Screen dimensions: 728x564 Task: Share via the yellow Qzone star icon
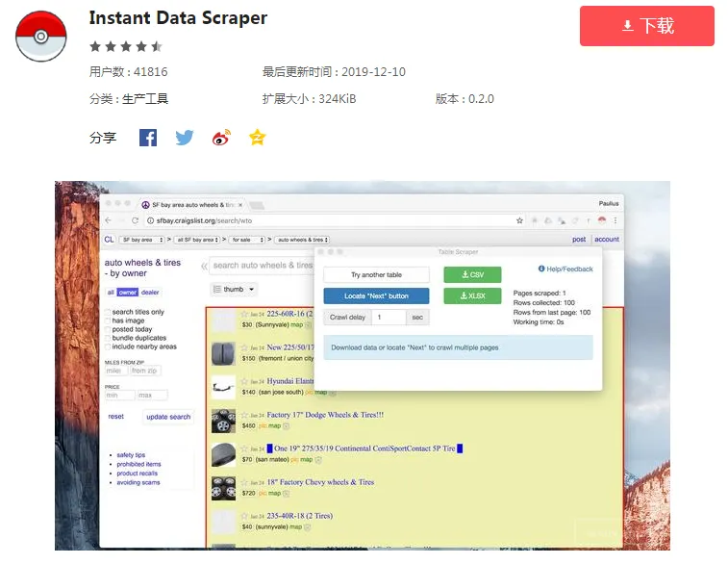(257, 138)
